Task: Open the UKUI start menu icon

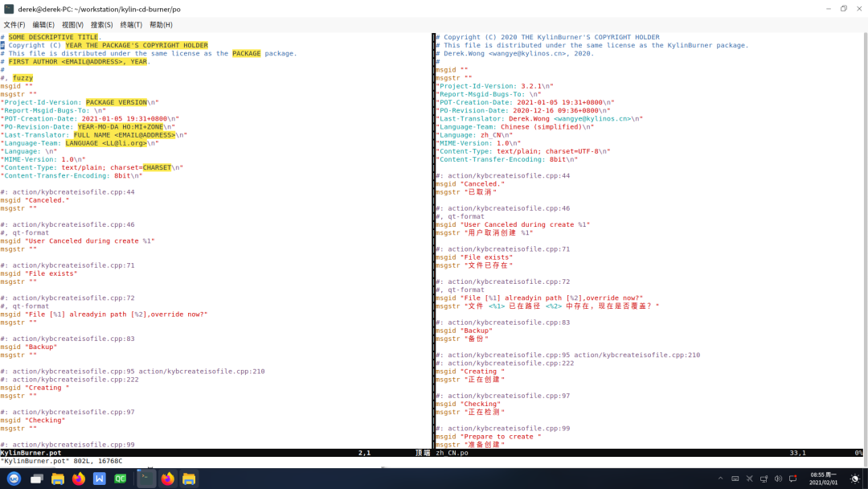Action: pyautogui.click(x=14, y=479)
